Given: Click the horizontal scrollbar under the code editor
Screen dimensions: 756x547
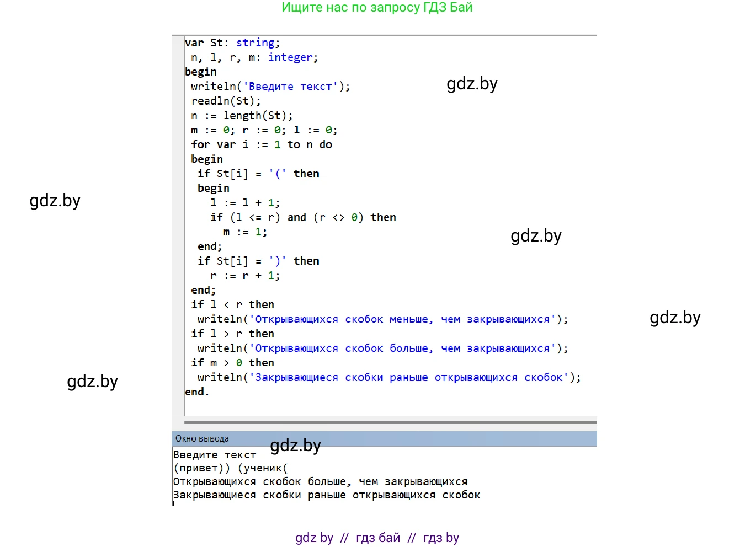Looking at the screenshot, I should (390, 422).
